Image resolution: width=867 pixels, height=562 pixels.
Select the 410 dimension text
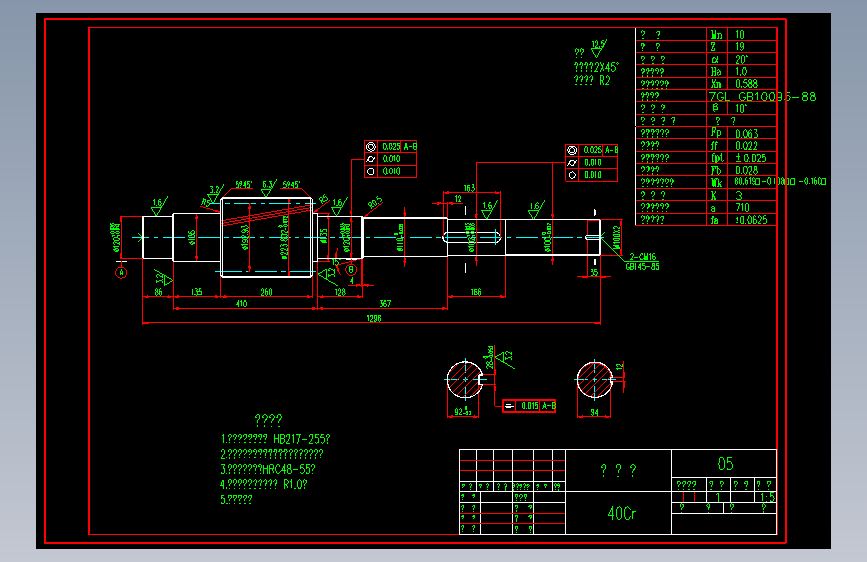[x=242, y=304]
